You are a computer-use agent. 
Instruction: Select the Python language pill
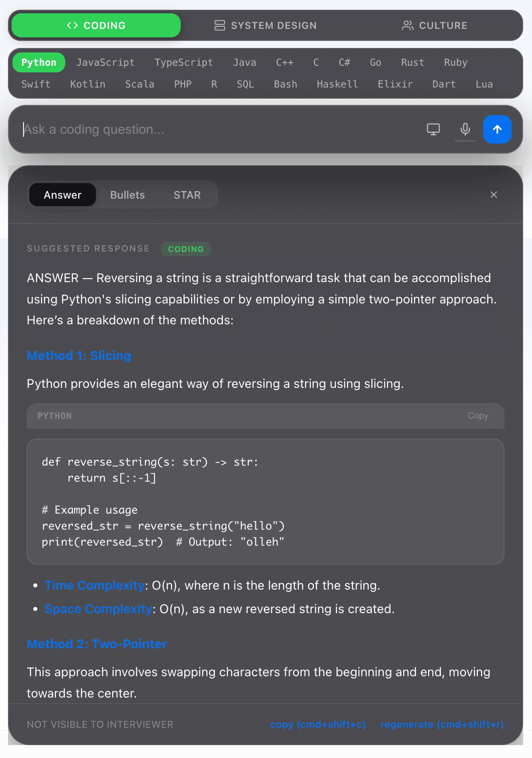(38, 62)
